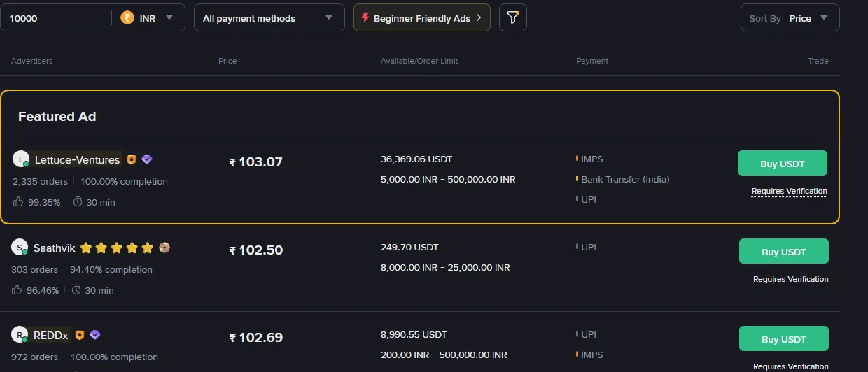Click the orange shield badge beside REDDx
Image resolution: width=868 pixels, height=372 pixels.
80,335
